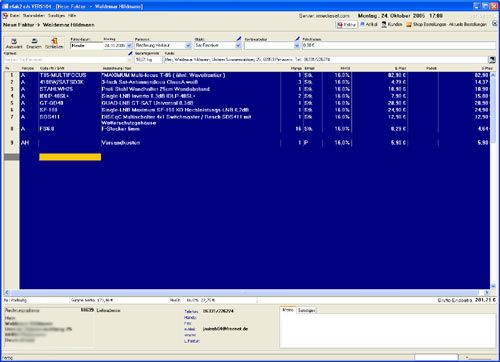Viewport: 500px width, 362px height.
Task: Click quantity 16 in the F-Stecker row
Action: pos(298,129)
